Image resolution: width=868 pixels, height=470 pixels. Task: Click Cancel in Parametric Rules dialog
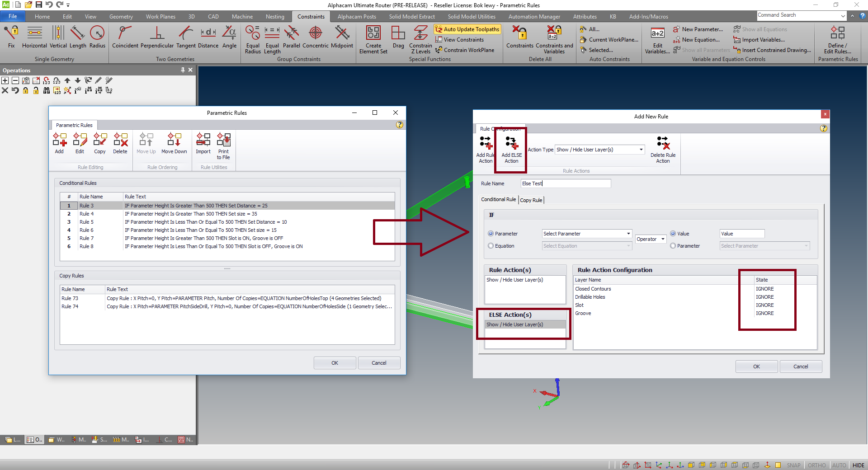tap(379, 363)
